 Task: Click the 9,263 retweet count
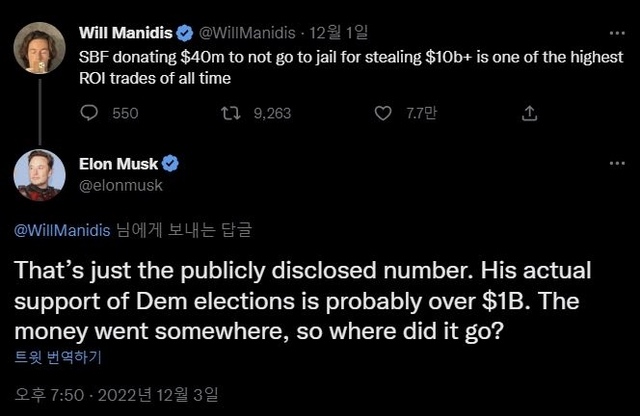pyautogui.click(x=272, y=114)
